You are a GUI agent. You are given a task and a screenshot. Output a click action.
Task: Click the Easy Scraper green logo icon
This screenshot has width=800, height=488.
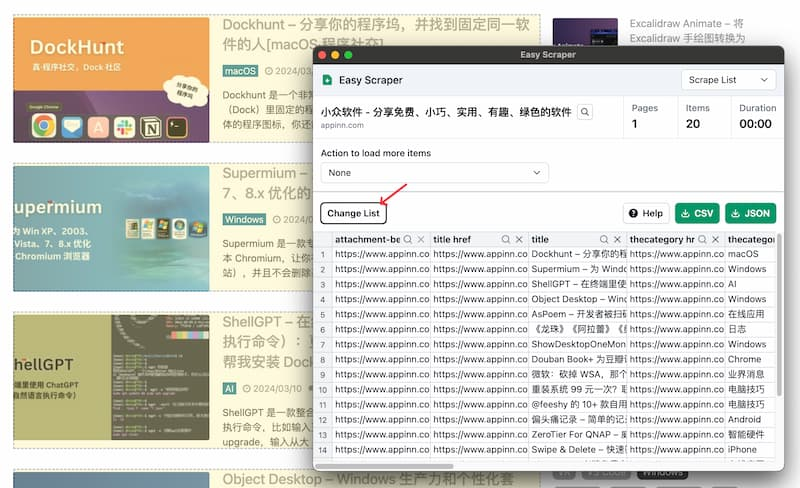(x=328, y=80)
